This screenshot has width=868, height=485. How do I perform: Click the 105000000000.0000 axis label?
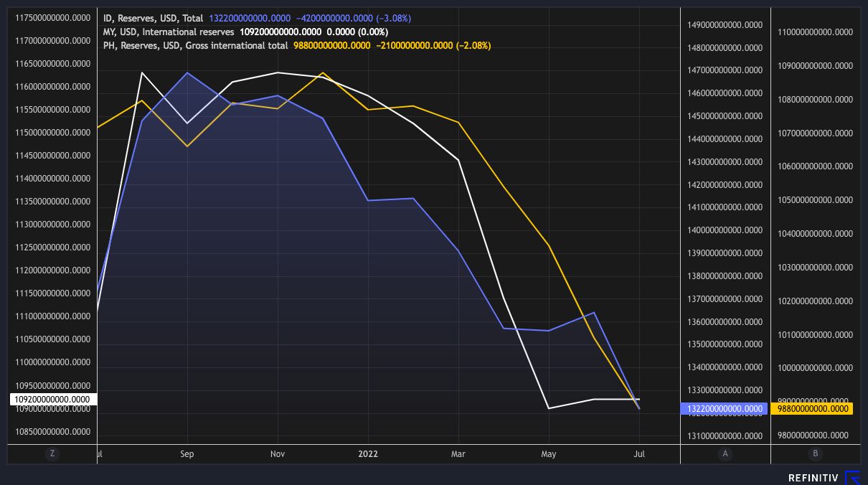click(x=815, y=200)
